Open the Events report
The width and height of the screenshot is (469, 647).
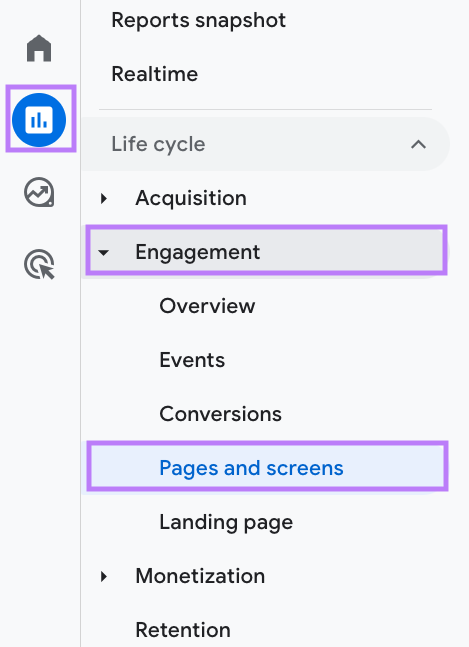pyautogui.click(x=192, y=360)
